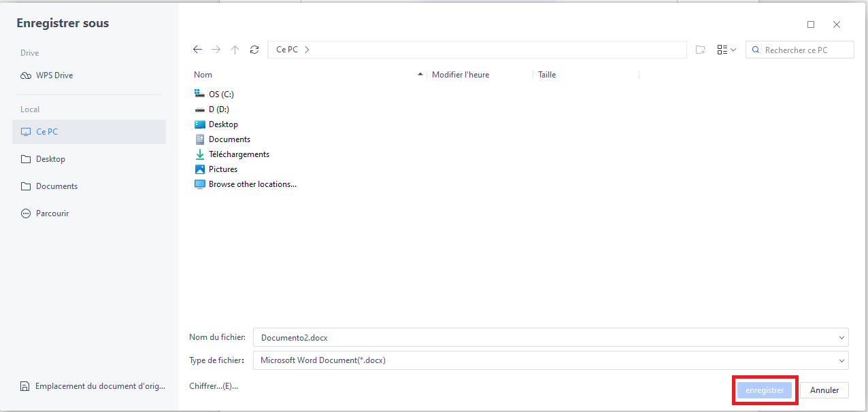Sort by the Nom column header

click(203, 75)
